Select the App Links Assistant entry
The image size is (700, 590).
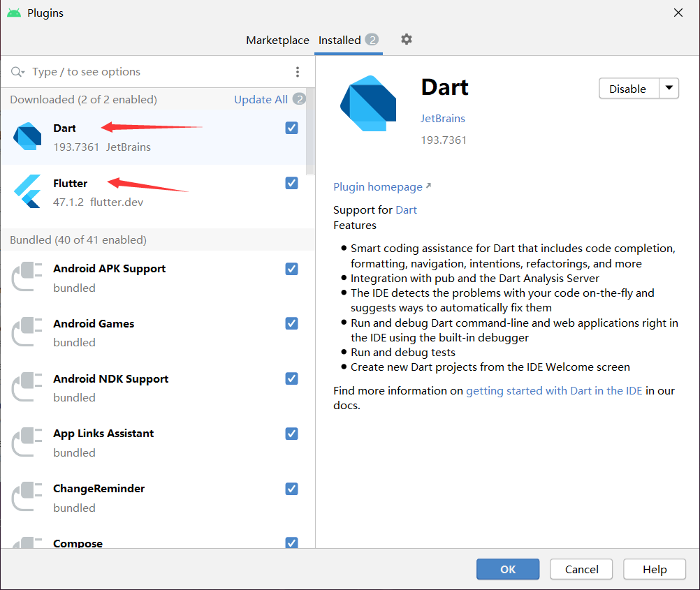point(154,443)
